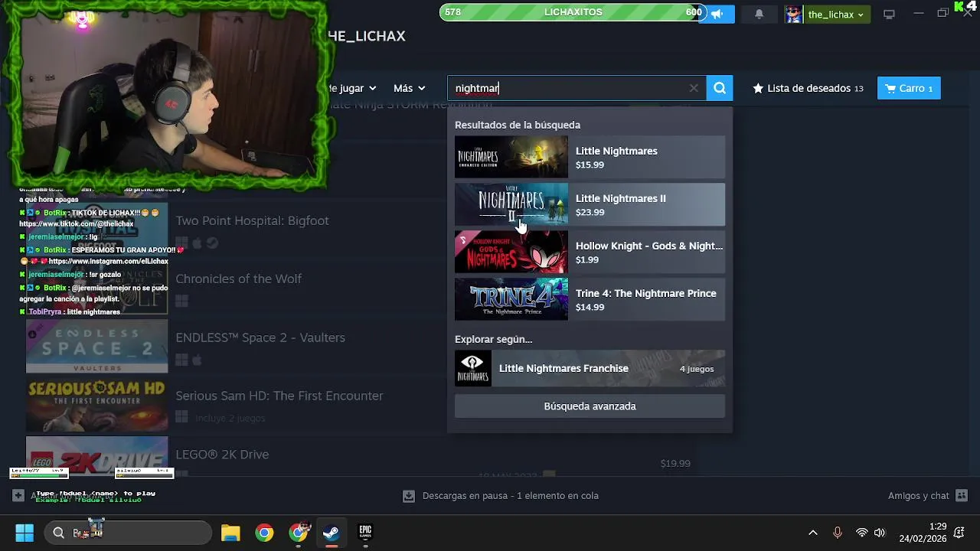Click the Hollow Knight Gods & Nightmares thumbnail
This screenshot has width=980, height=551.
click(x=511, y=252)
